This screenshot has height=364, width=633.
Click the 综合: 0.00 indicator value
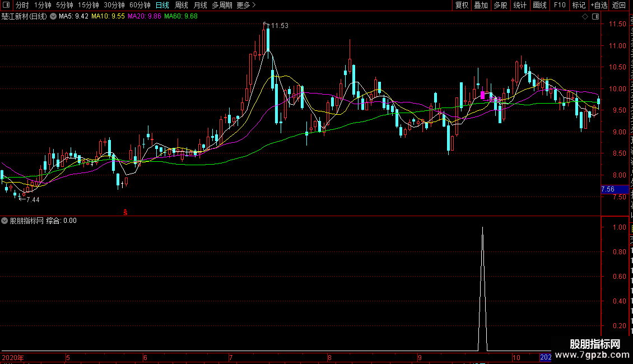coord(62,221)
